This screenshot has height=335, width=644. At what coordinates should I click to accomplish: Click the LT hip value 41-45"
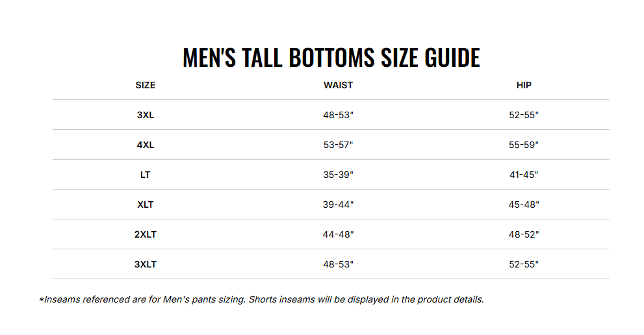524,175
